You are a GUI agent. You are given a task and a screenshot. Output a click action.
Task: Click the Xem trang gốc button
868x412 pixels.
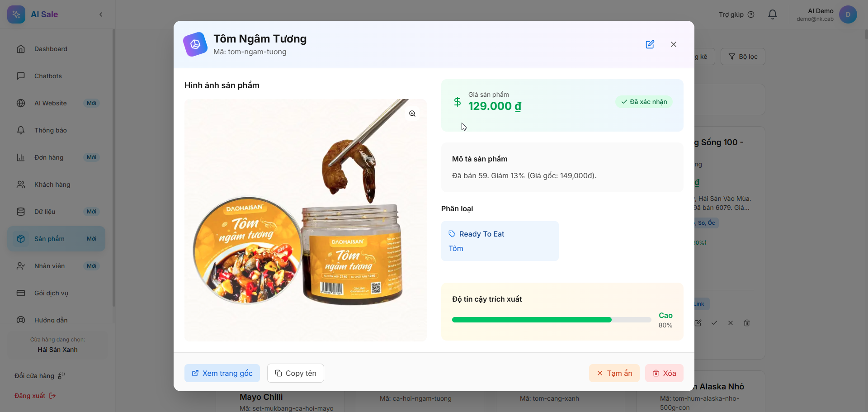pyautogui.click(x=222, y=373)
